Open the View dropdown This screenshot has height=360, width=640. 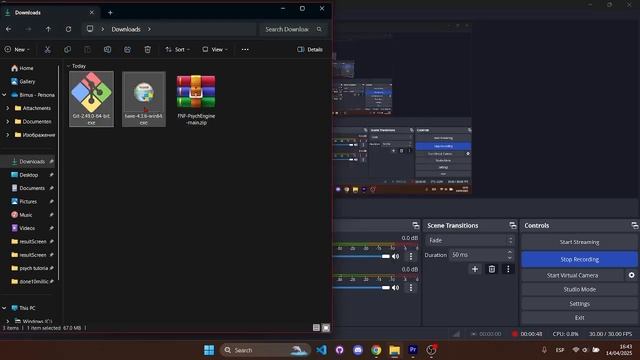(215, 49)
